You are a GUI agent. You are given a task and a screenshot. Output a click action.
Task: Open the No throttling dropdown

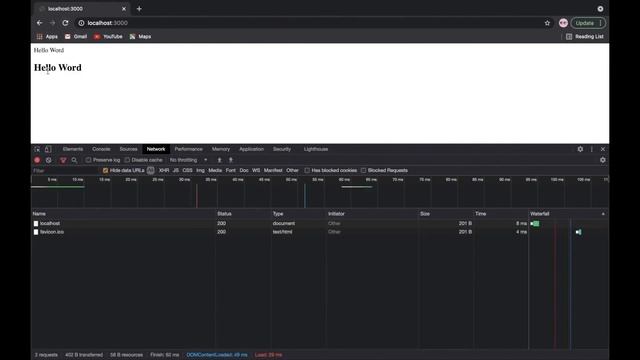point(189,160)
